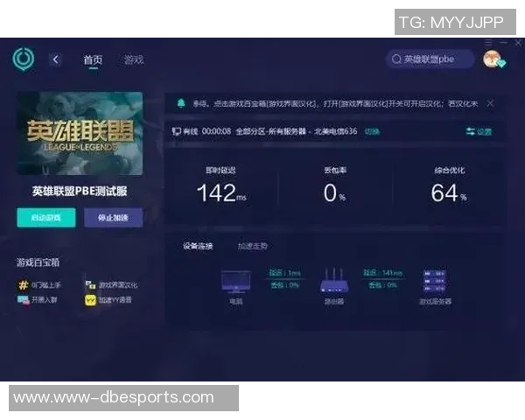Image resolution: width=525 pixels, height=420 pixels.
Task: Switch server with 切换 link
Action: pyautogui.click(x=372, y=131)
